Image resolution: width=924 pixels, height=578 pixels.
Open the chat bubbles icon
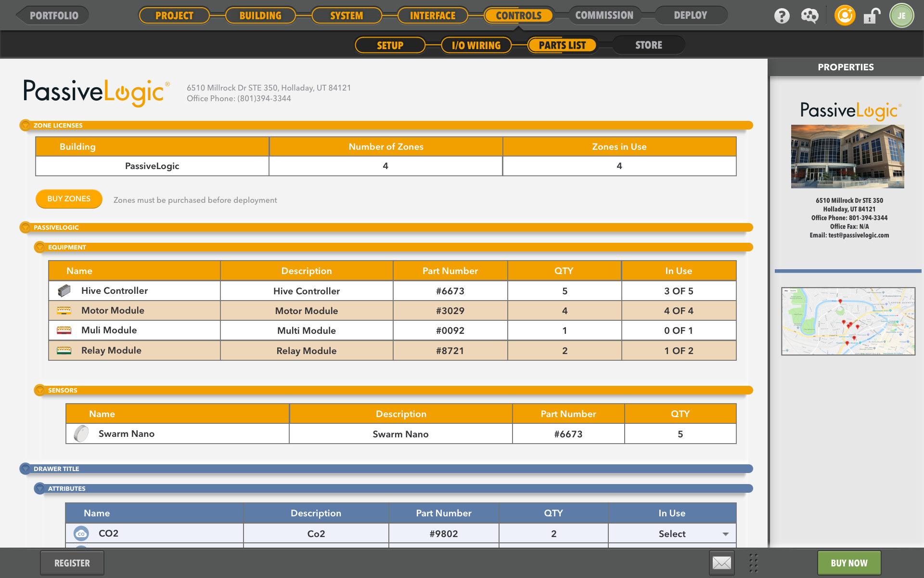click(809, 16)
